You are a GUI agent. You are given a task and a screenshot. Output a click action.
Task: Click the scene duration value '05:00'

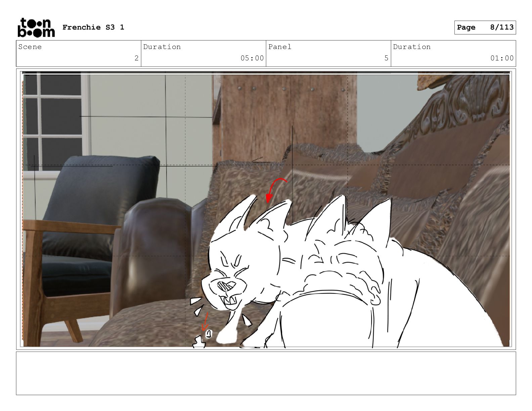coord(252,58)
